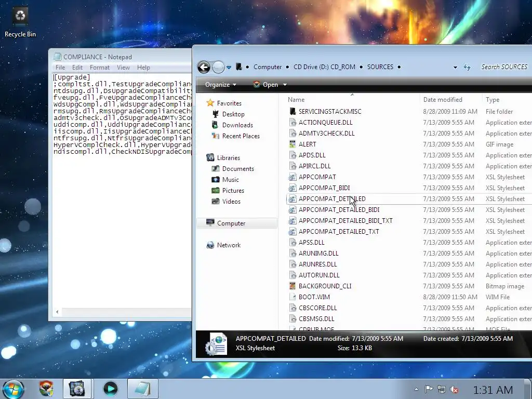Click the ALERT GIF image icon

coord(292,144)
